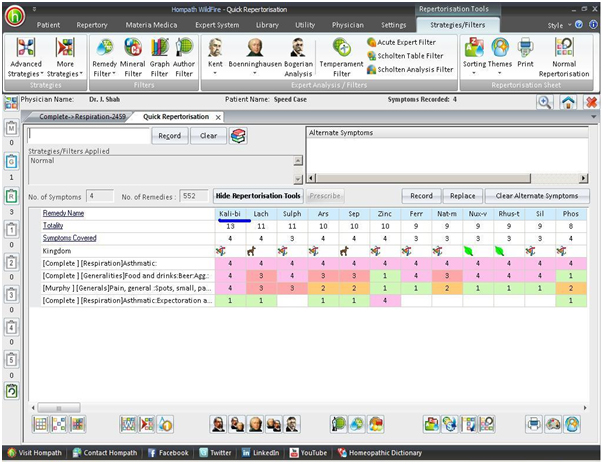Switch to Normal Repertorisation
606x464 pixels.
[564, 57]
